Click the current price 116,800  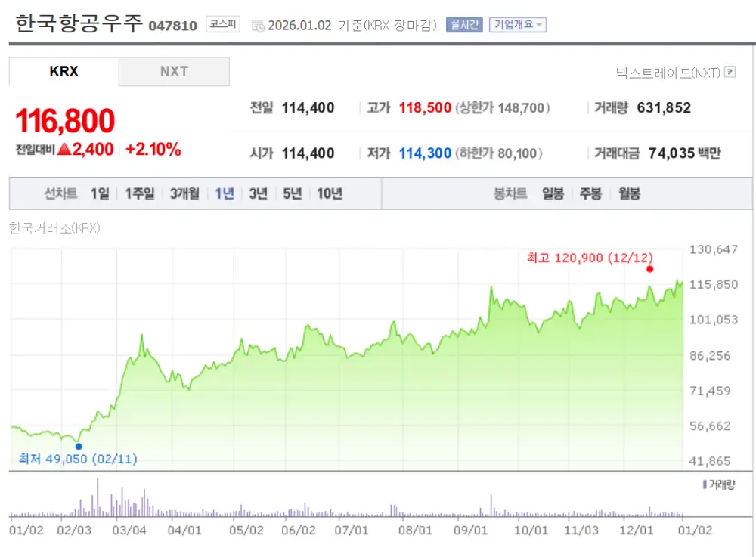pos(65,120)
